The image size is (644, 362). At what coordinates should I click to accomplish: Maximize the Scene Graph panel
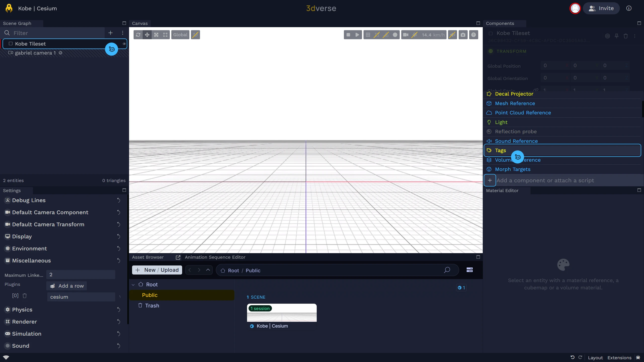tap(124, 23)
